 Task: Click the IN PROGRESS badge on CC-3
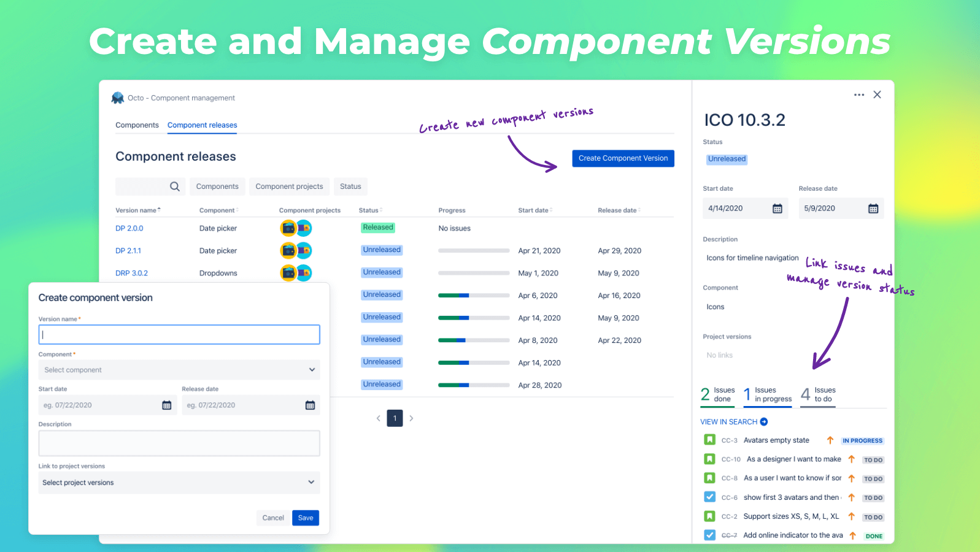tap(862, 440)
